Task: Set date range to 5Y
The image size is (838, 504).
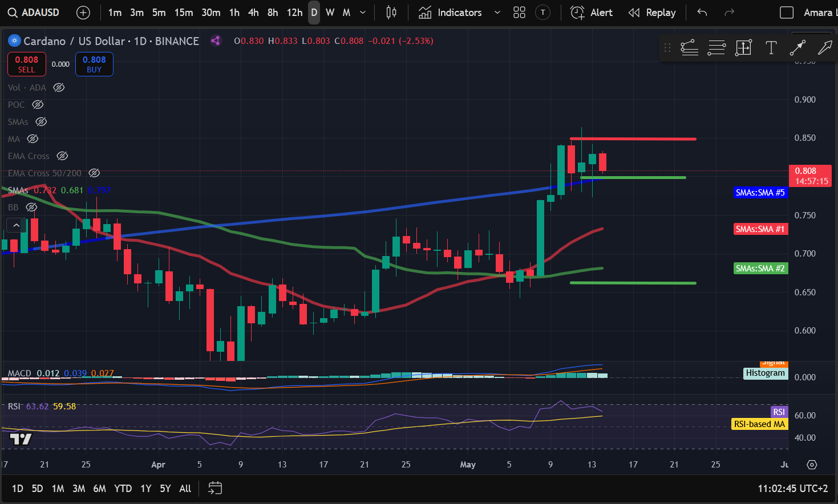Action: (x=165, y=489)
